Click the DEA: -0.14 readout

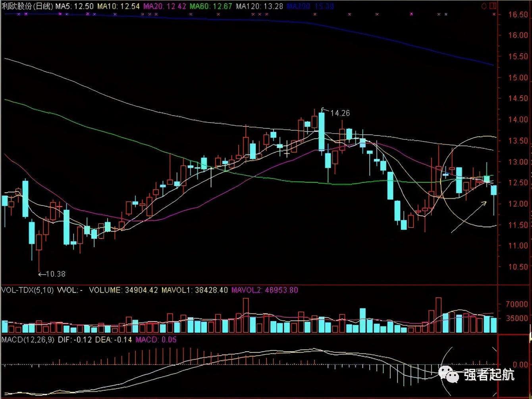[113, 340]
